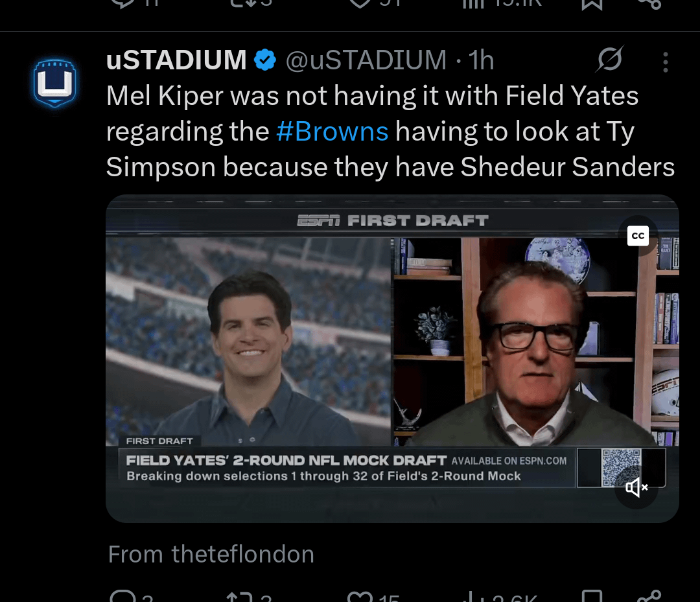Open uSTADIUM's profile picture

point(55,83)
